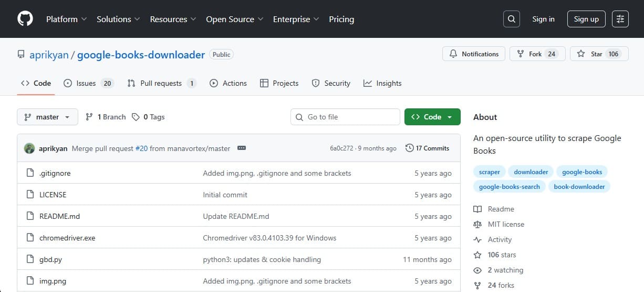The width and height of the screenshot is (644, 292).
Task: Click aprikyan's avatar thumbnail
Action: pyautogui.click(x=29, y=148)
